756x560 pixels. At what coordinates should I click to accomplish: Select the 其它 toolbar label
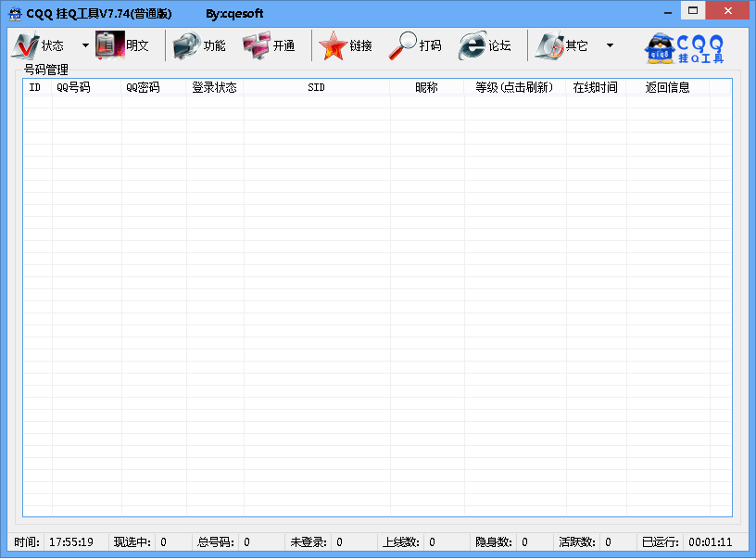576,45
